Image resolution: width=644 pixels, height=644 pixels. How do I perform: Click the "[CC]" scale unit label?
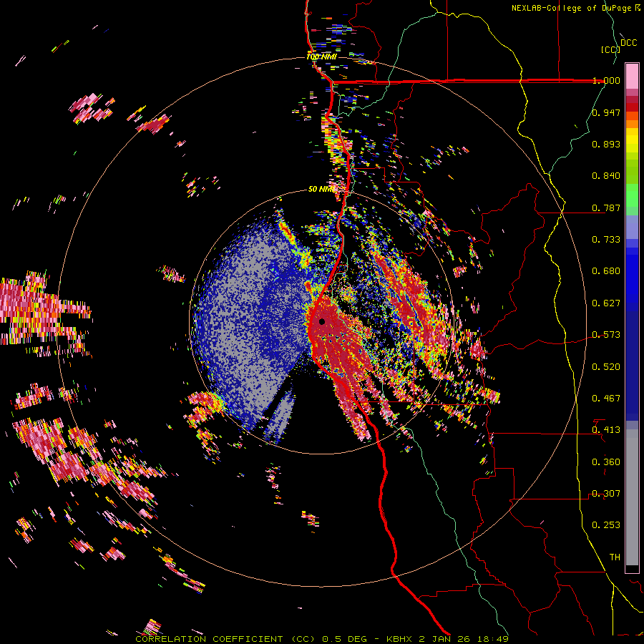(x=610, y=49)
